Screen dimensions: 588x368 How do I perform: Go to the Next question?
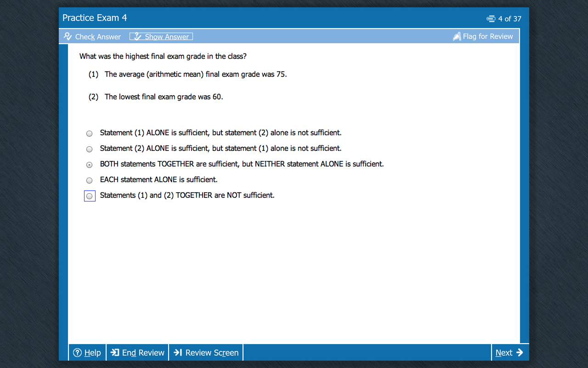coord(509,353)
